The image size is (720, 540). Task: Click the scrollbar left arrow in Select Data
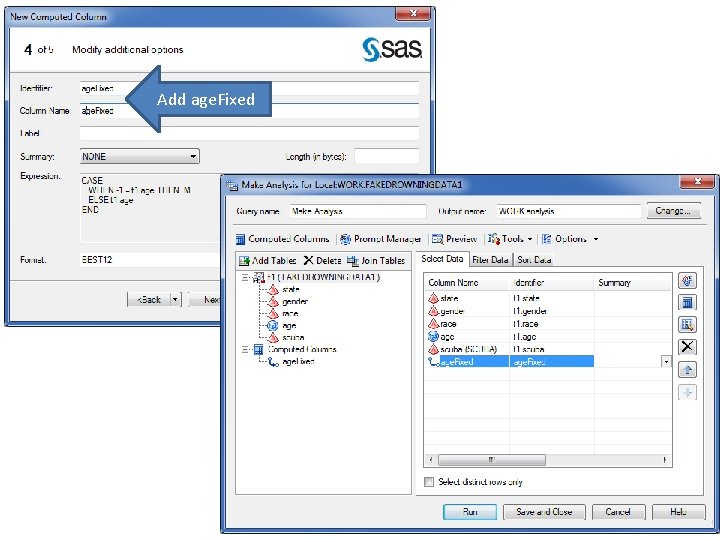pos(431,460)
